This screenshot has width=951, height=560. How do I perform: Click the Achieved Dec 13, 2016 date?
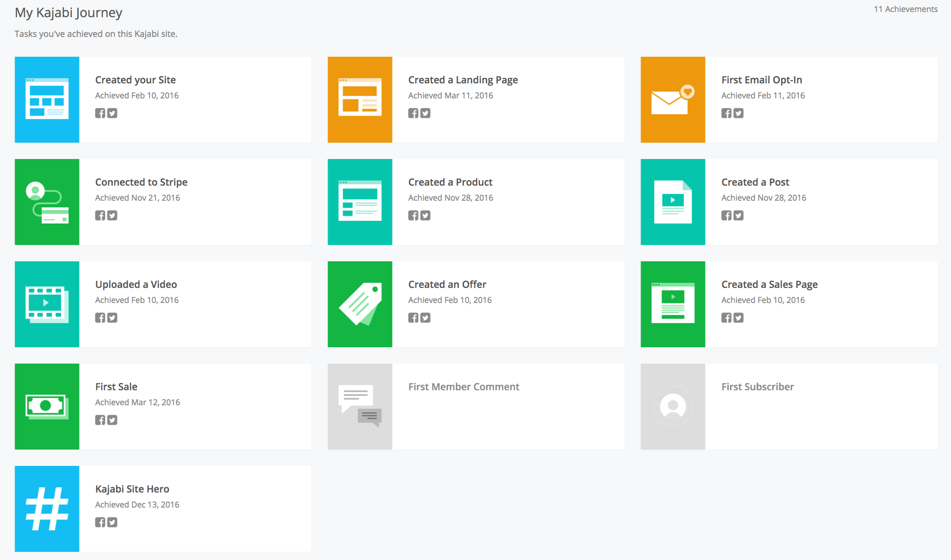(137, 505)
